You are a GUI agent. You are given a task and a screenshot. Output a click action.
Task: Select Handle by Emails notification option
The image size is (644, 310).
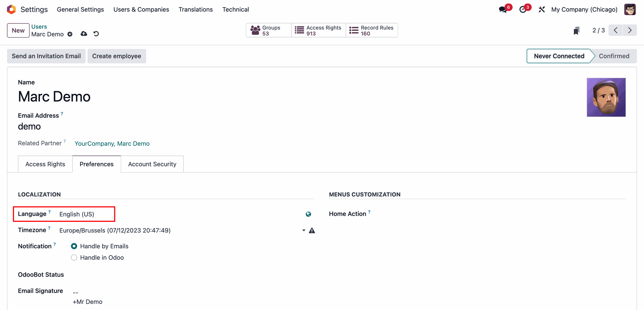point(74,246)
